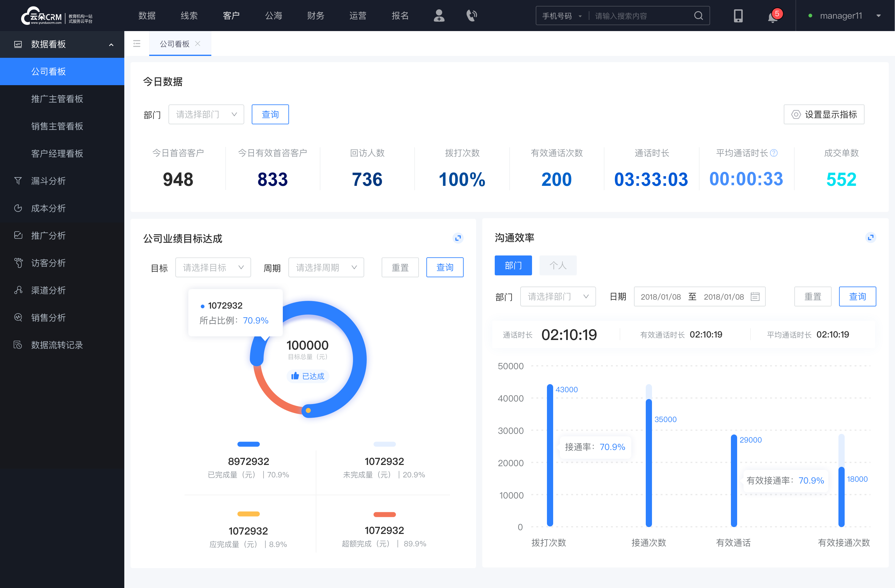Click the 成本分析 cost analysis icon
The width and height of the screenshot is (895, 588).
[18, 207]
